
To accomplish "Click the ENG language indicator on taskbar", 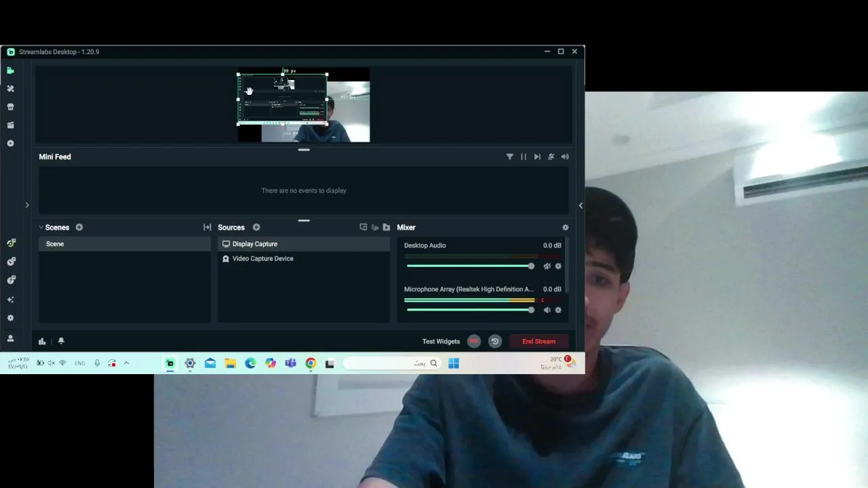I will [80, 363].
